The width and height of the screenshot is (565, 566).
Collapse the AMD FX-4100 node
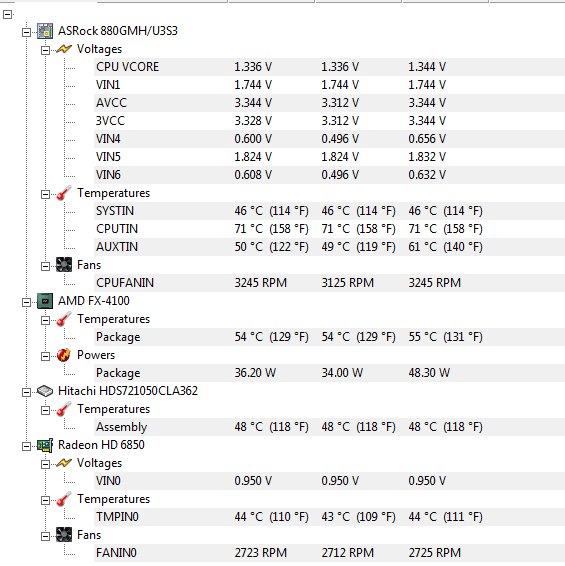(26, 302)
